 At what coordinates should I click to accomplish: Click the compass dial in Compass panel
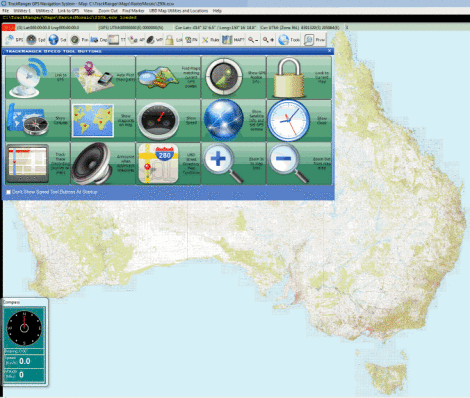(24, 328)
